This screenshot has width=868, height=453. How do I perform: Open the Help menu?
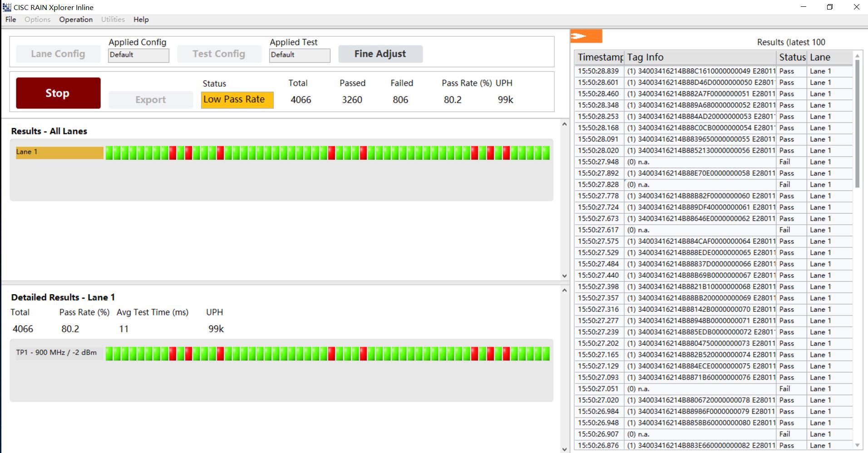(141, 20)
